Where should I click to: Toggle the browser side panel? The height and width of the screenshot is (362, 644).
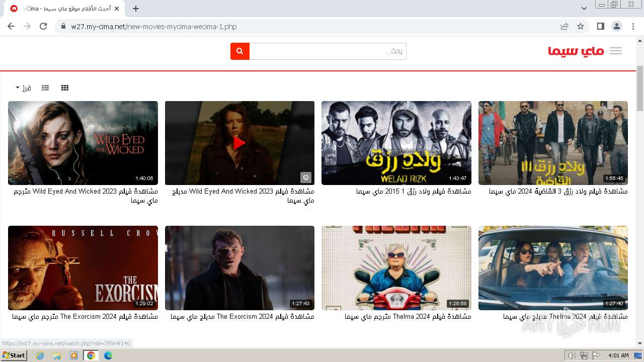tap(601, 26)
